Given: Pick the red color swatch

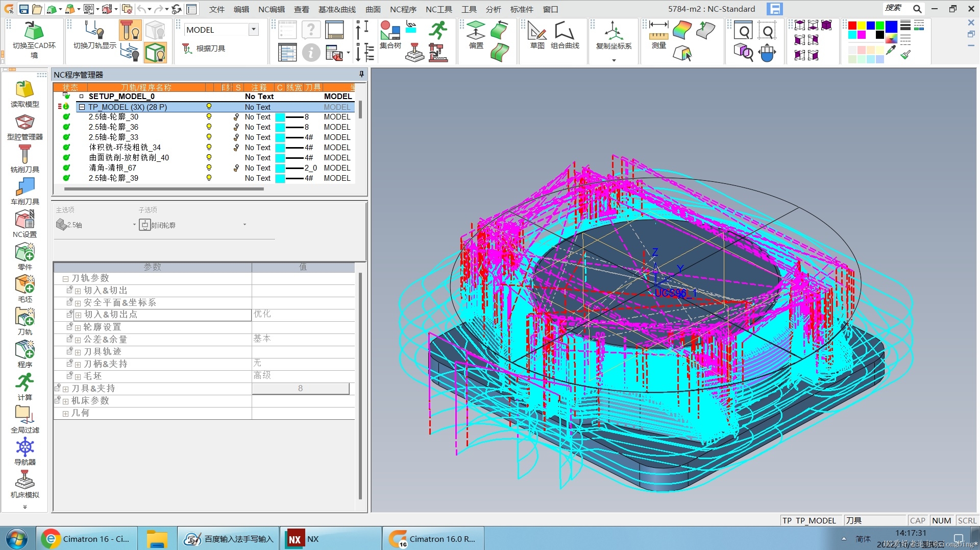Looking at the screenshot, I should tap(852, 26).
